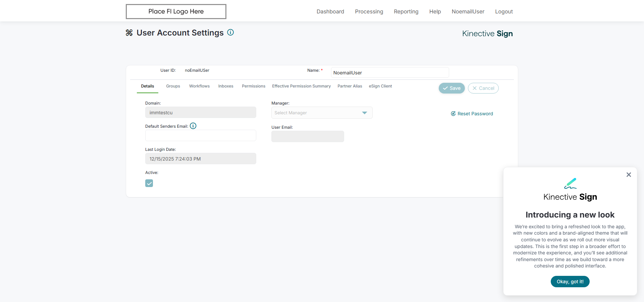This screenshot has height=302, width=644.
Task: Click the info icon next to Default Senders Email
Action: (x=193, y=126)
